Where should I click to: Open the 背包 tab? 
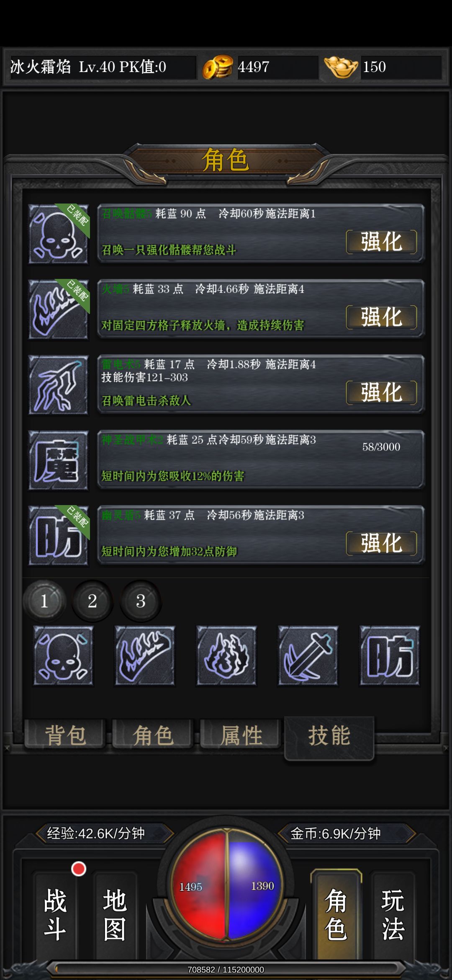pos(65,735)
